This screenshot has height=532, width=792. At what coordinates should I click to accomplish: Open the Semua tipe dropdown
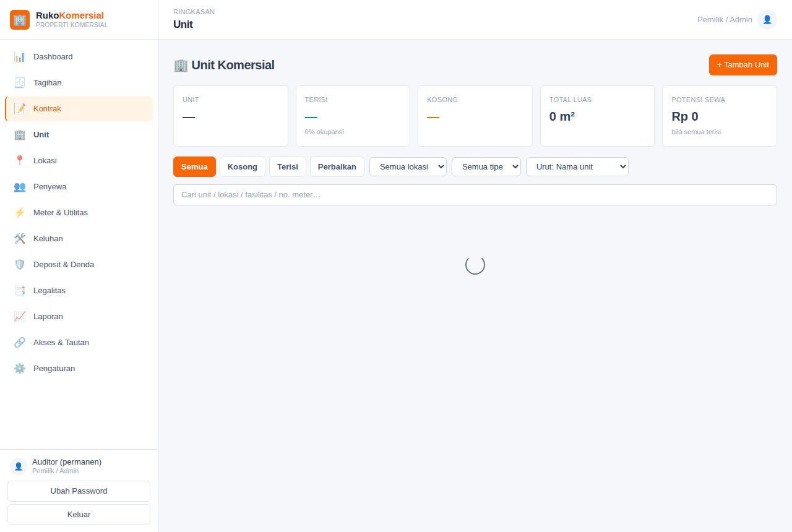(486, 166)
